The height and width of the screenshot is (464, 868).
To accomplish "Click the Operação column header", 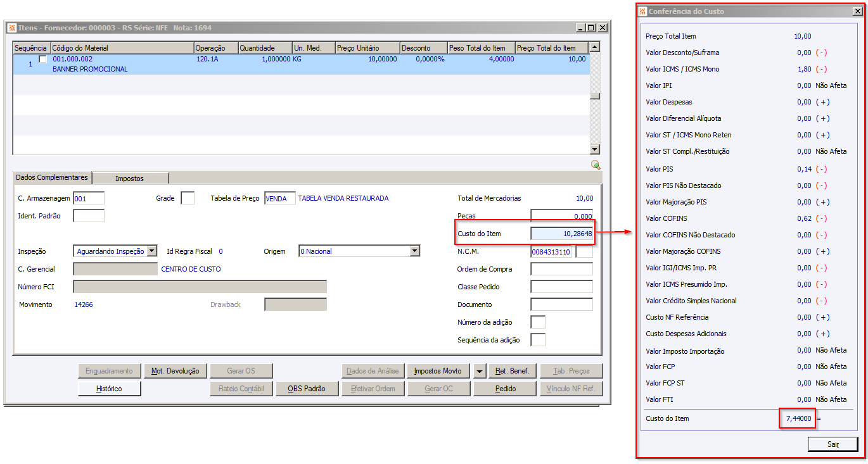I will pos(216,48).
